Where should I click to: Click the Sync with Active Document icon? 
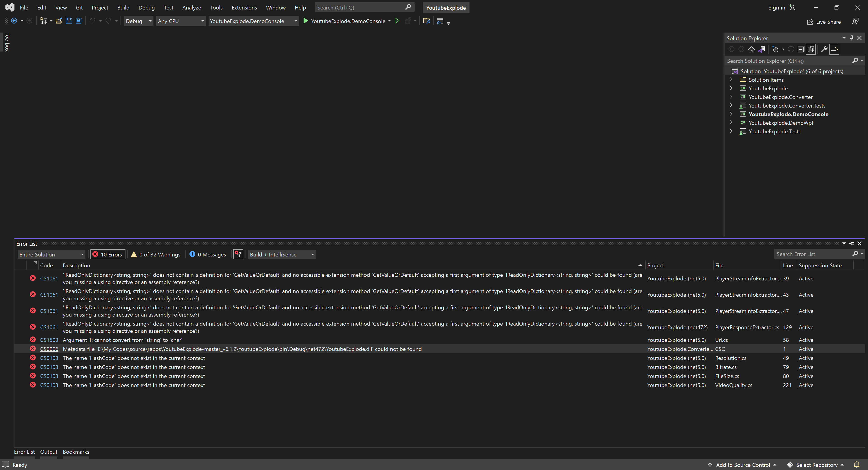(762, 49)
